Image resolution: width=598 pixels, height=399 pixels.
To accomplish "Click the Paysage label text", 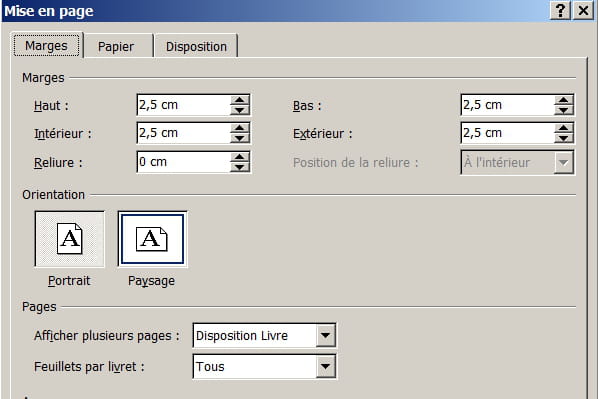I will click(x=151, y=281).
